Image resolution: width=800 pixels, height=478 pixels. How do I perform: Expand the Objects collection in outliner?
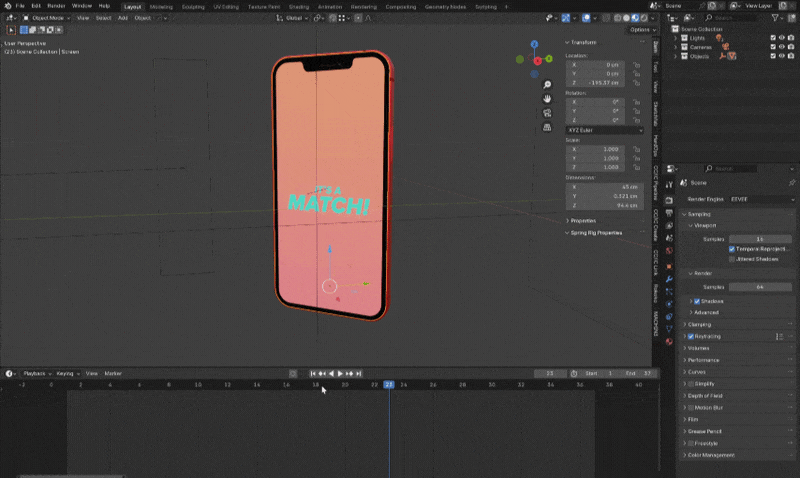(x=676, y=56)
